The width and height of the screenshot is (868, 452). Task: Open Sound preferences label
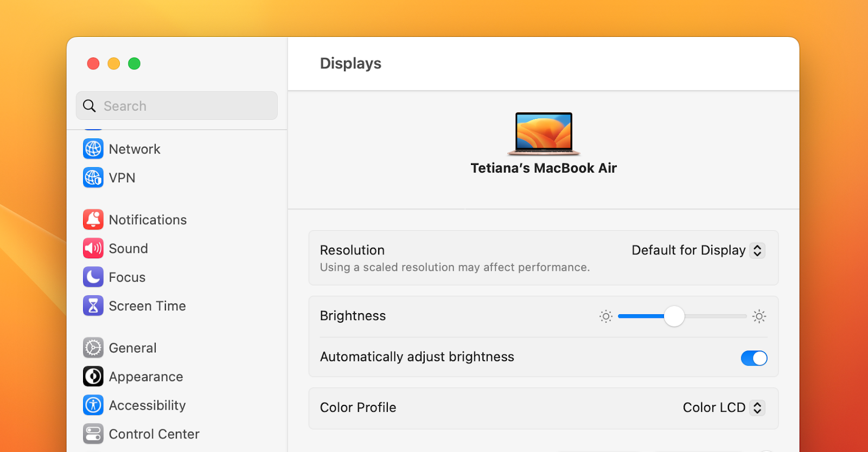coord(129,249)
